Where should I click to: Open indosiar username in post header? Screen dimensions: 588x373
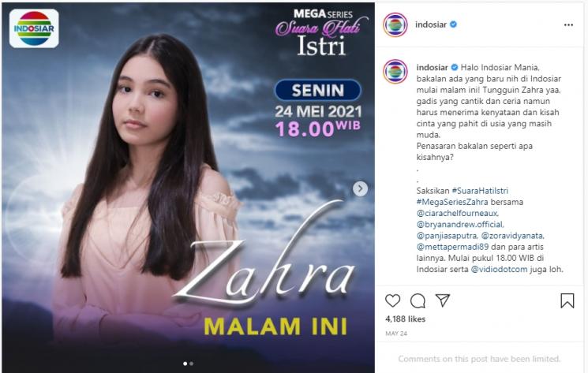tap(431, 24)
